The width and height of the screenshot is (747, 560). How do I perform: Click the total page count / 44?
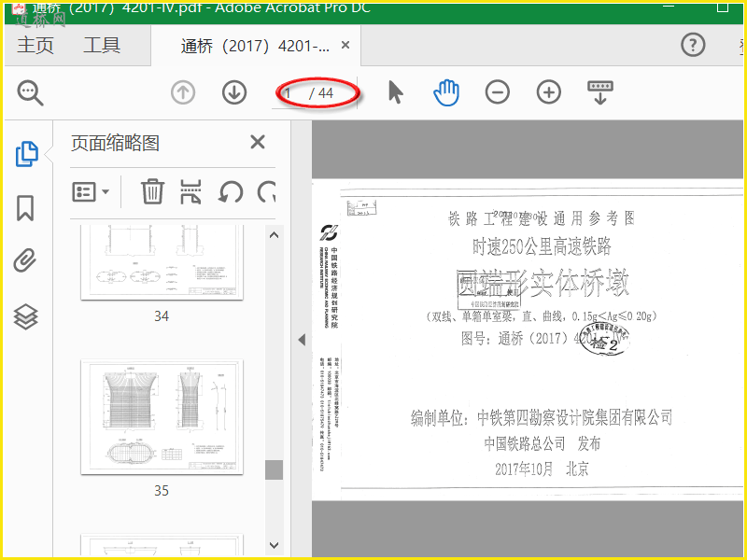pyautogui.click(x=321, y=93)
